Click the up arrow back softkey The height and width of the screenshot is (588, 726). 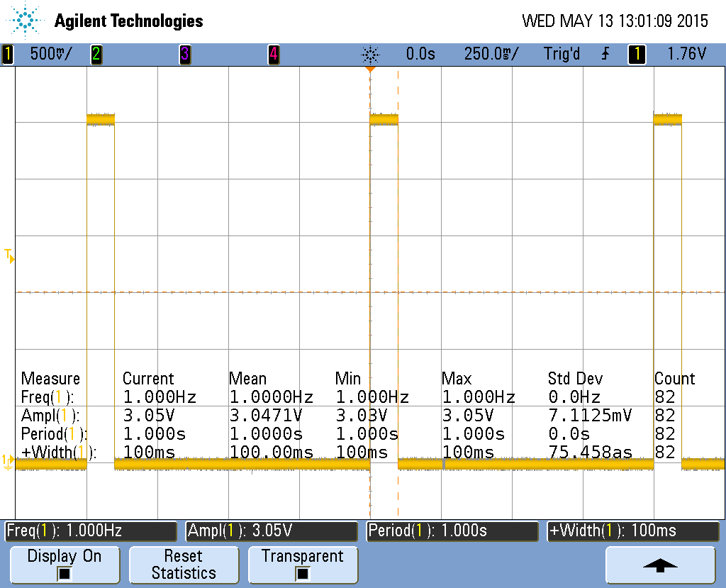660,565
